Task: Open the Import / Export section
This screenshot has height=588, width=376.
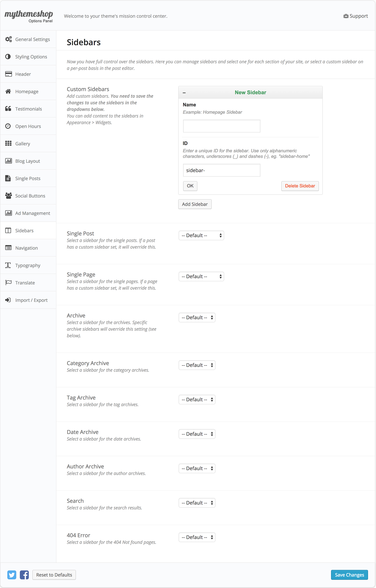Action: [31, 300]
